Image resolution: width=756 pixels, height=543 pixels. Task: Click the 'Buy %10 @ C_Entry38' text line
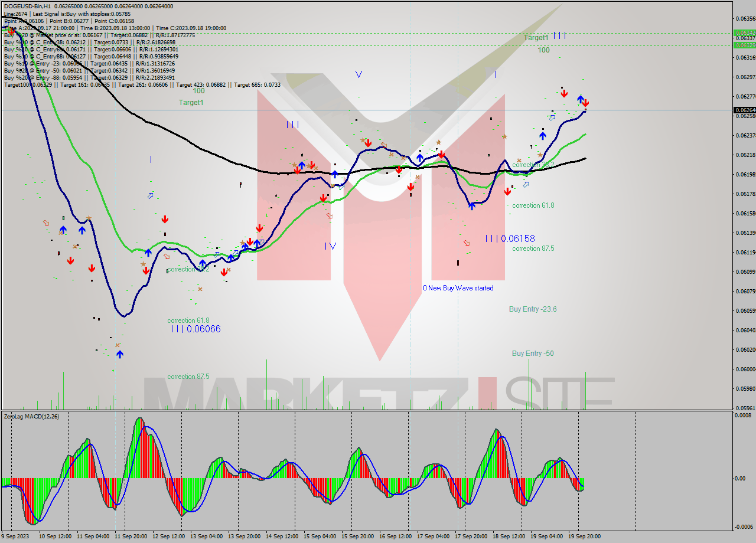coord(89,42)
